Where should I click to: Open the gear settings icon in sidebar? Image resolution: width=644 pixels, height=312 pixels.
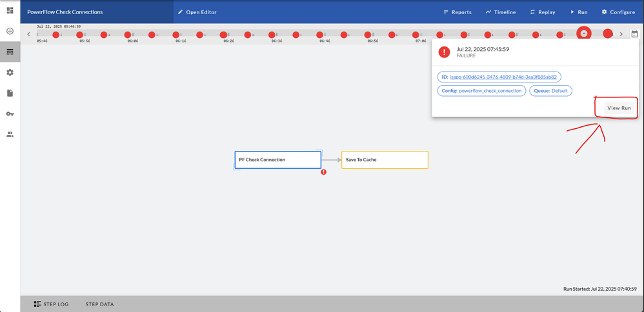[x=10, y=72]
